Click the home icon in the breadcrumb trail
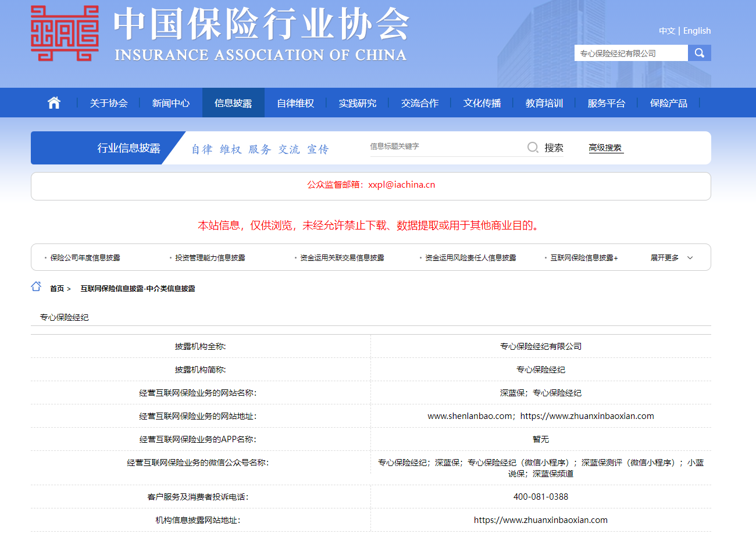The image size is (756, 541). point(35,286)
